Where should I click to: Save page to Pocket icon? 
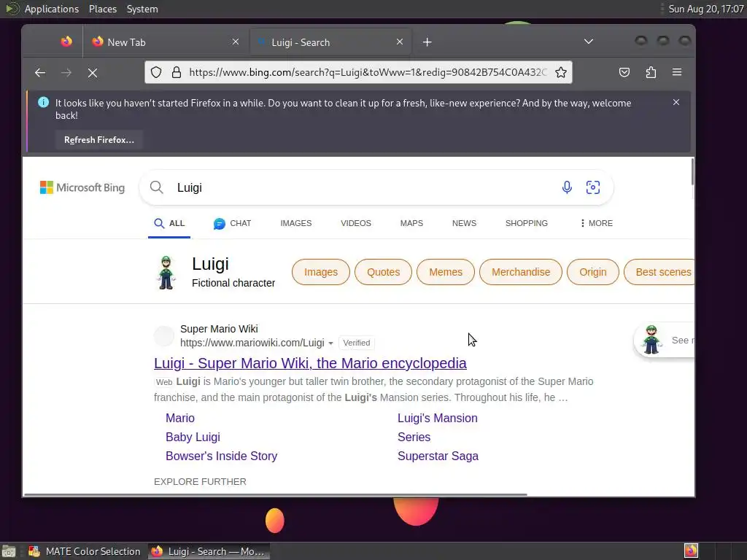point(624,72)
